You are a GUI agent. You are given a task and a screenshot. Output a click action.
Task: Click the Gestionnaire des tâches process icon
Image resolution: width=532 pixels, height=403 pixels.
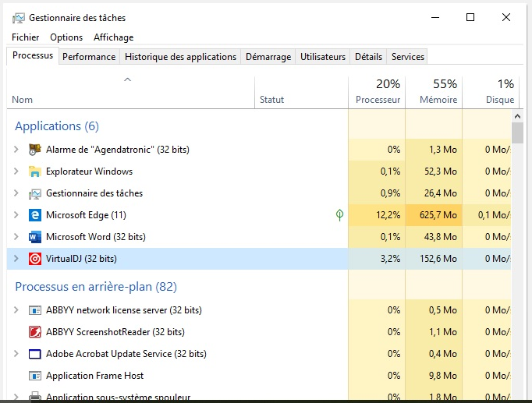pos(34,193)
